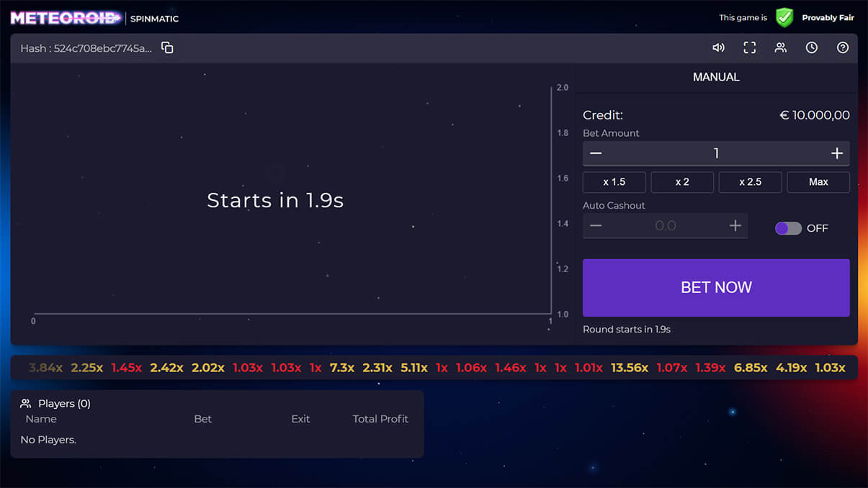
Task: Toggle Auto Cashout on
Action: [x=788, y=228]
